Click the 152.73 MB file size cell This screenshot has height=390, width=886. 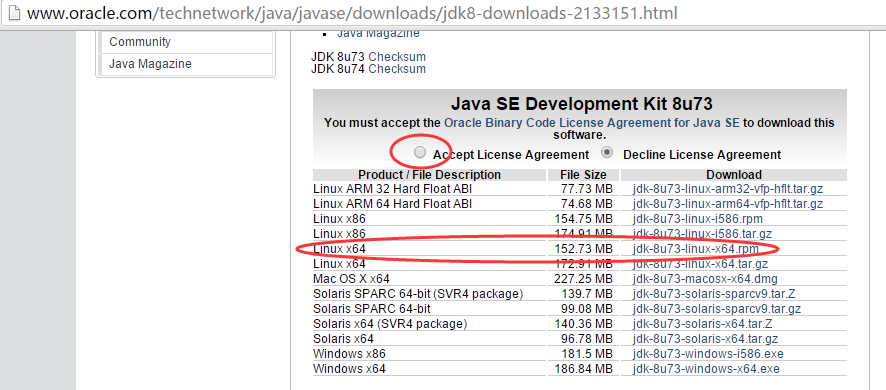click(x=584, y=249)
